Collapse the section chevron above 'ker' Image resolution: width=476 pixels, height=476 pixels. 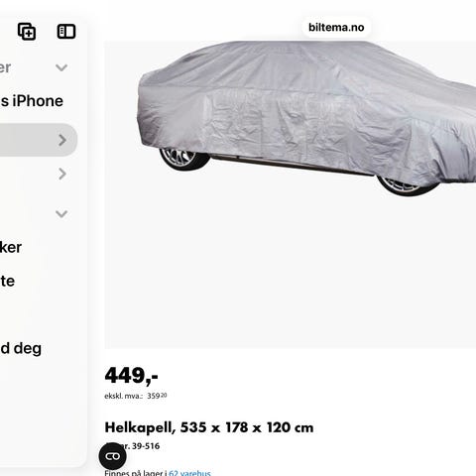pyautogui.click(x=61, y=214)
